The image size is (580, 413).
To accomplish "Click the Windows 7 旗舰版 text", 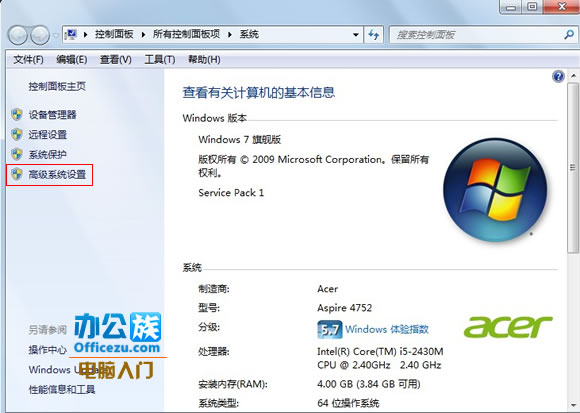I will pos(240,140).
